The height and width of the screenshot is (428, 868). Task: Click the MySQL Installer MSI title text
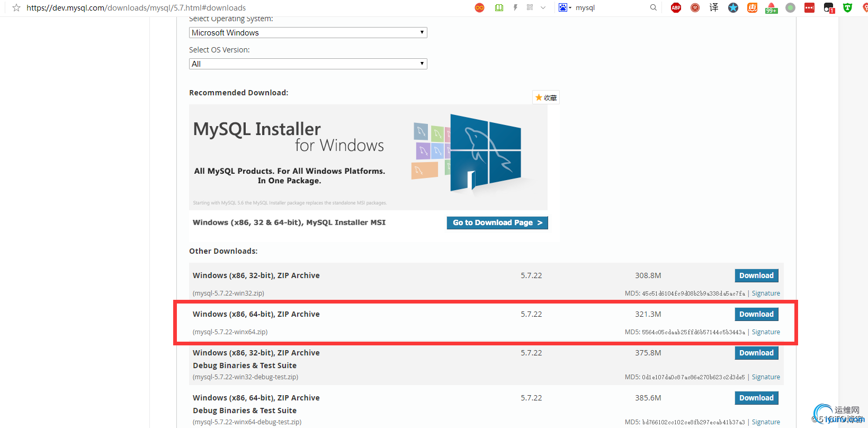point(289,222)
